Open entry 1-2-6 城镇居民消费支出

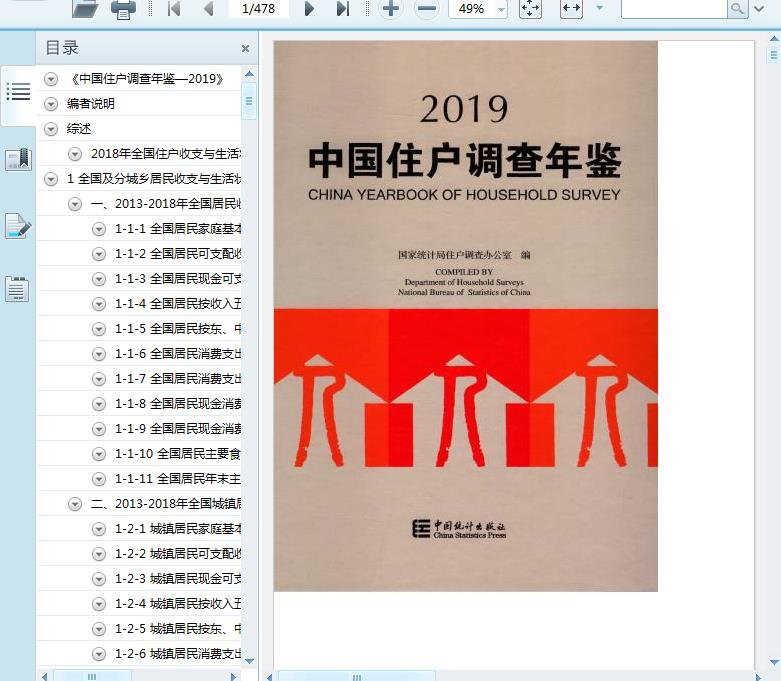pyautogui.click(x=178, y=654)
